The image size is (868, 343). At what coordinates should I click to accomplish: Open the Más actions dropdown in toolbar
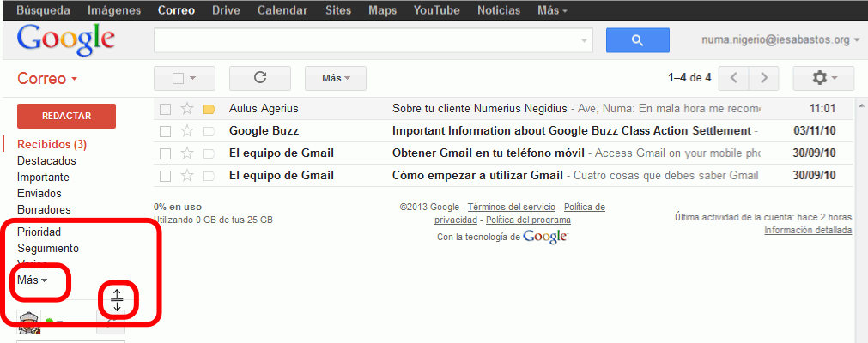click(336, 78)
